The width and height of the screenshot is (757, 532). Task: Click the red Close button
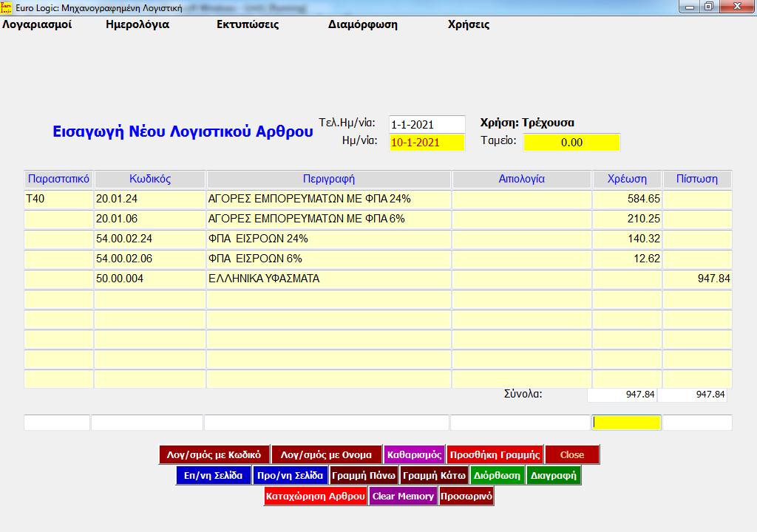571,454
